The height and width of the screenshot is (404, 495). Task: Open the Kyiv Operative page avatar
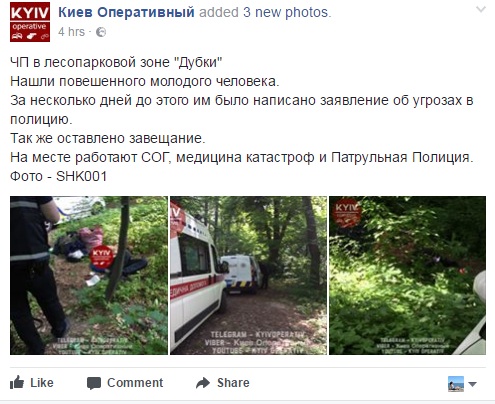point(30,22)
